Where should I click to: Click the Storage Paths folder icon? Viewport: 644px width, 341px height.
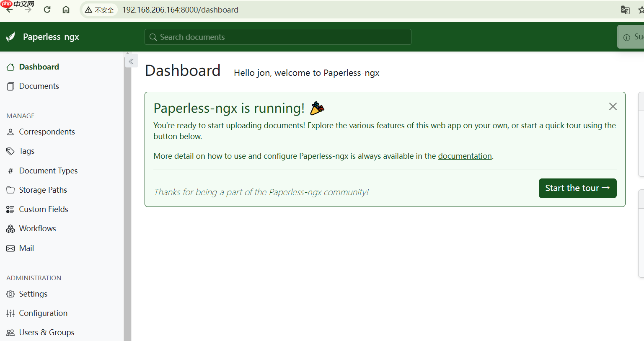[10, 190]
